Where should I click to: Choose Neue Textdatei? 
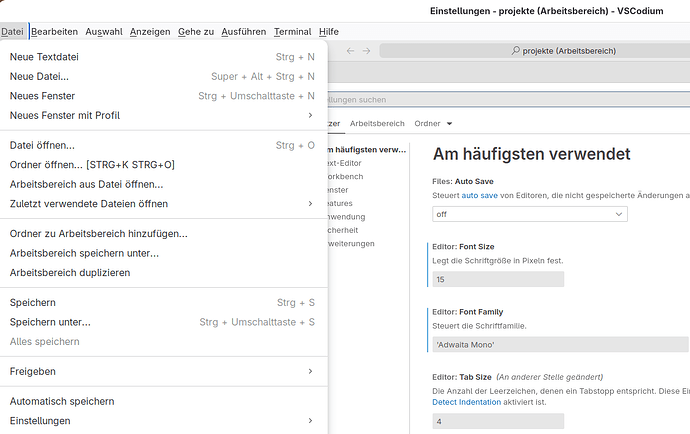[164, 57]
